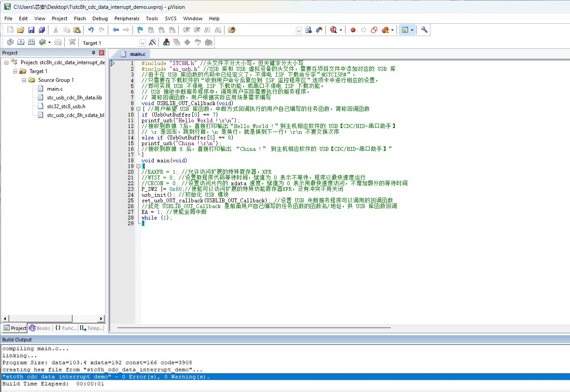Click Project panel scroll right arrow

point(101,319)
